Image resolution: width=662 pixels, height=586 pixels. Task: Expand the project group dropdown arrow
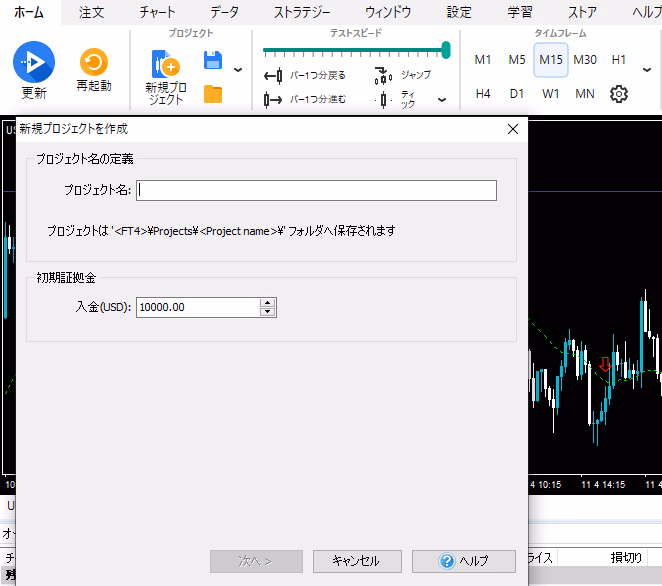coord(237,70)
